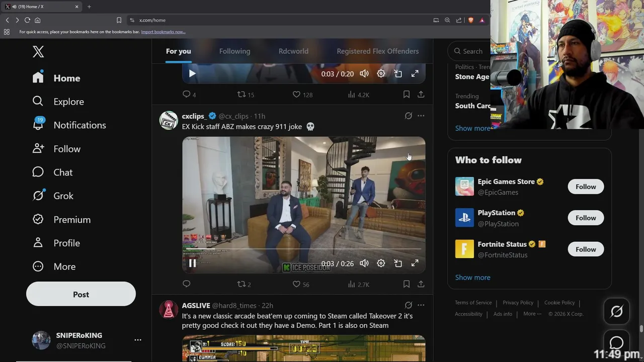The height and width of the screenshot is (362, 644).
Task: Open cxclips_ profile avatar
Action: tap(169, 120)
